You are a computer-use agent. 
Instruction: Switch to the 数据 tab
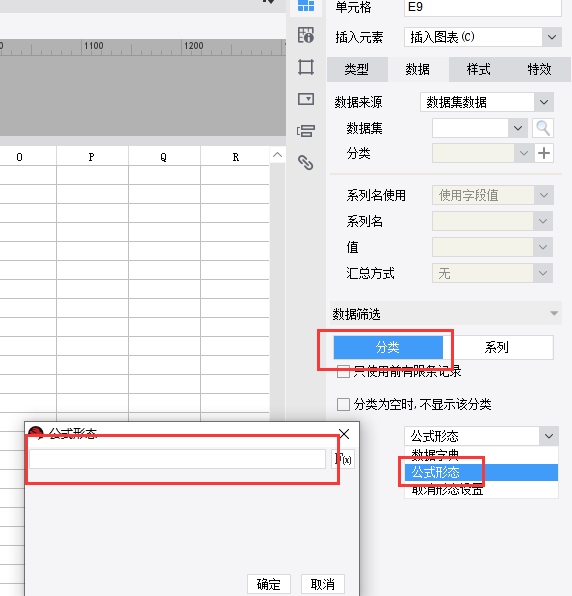(x=418, y=70)
